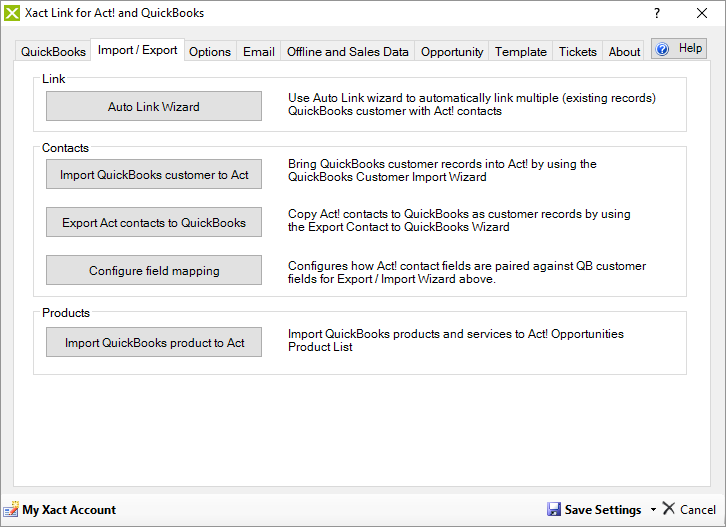This screenshot has width=726, height=527.
Task: Click the title bar question mark help button
Action: coord(657,13)
